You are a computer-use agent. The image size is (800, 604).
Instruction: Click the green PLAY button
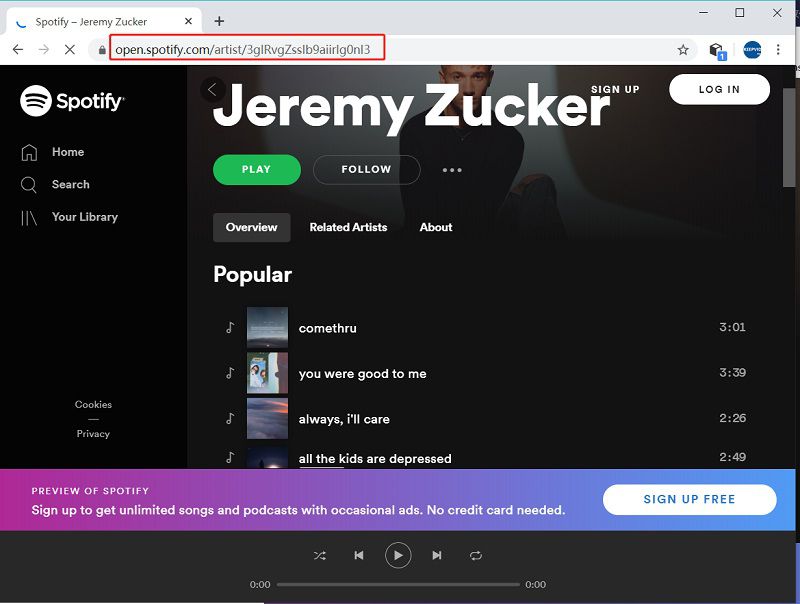257,169
